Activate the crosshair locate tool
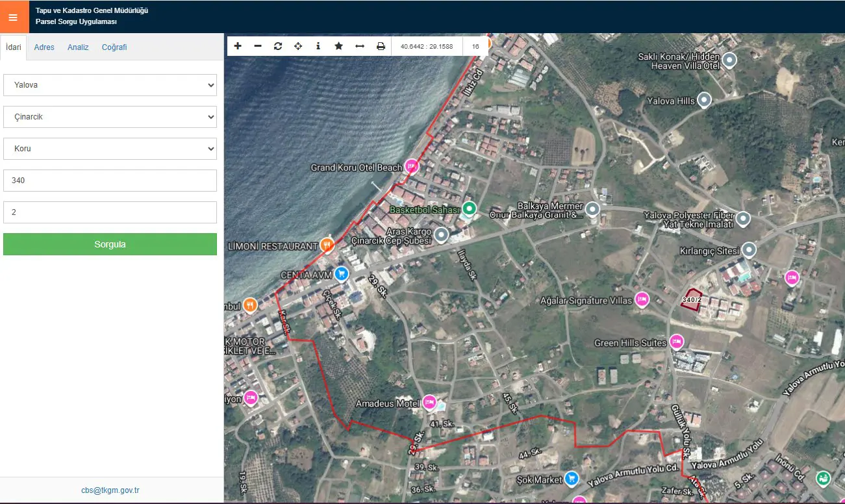Image resolution: width=845 pixels, height=504 pixels. click(x=298, y=46)
